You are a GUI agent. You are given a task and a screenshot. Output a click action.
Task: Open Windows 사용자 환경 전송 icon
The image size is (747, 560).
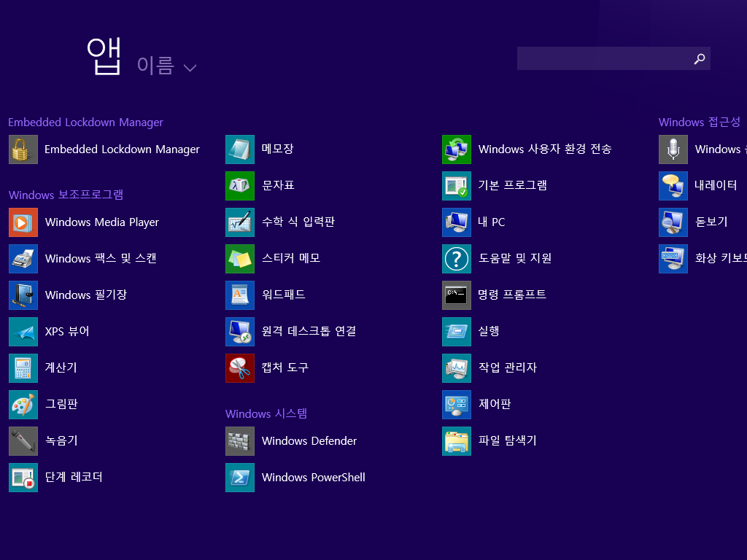(x=457, y=149)
